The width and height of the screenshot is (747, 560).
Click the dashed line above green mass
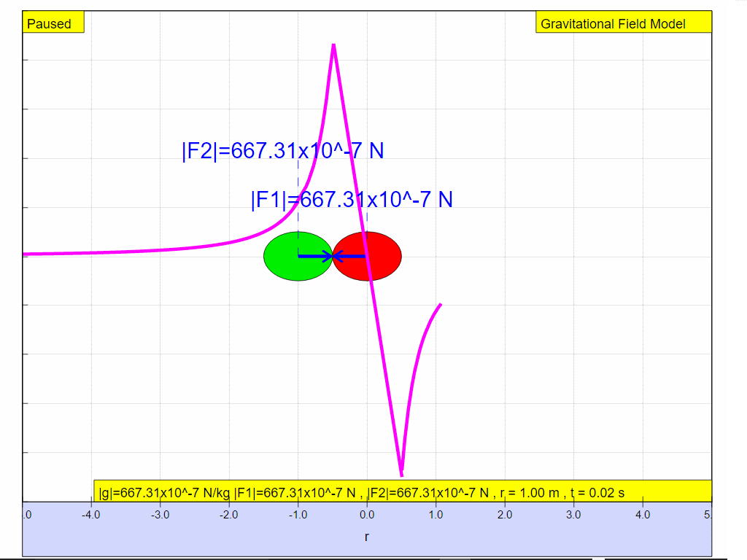(298, 197)
